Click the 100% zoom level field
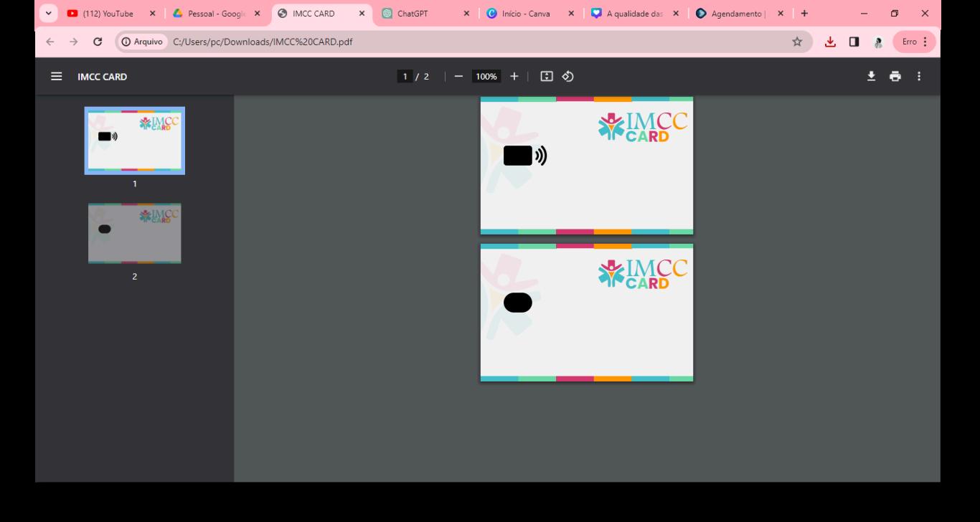980x522 pixels. point(486,77)
